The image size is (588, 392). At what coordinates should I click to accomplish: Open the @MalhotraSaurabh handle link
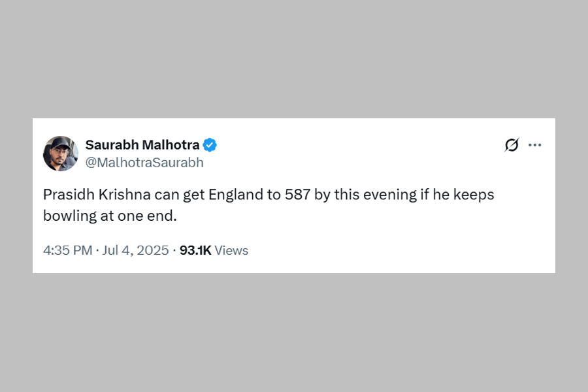[x=144, y=163]
